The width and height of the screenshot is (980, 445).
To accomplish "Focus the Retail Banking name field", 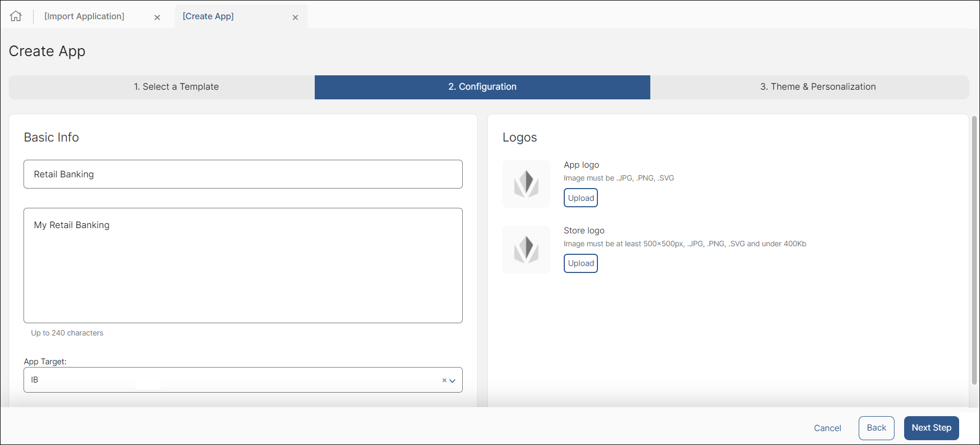I will [x=243, y=174].
